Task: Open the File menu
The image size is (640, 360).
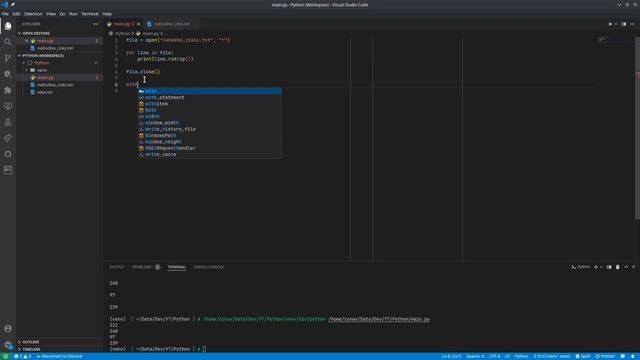Action: coord(5,14)
